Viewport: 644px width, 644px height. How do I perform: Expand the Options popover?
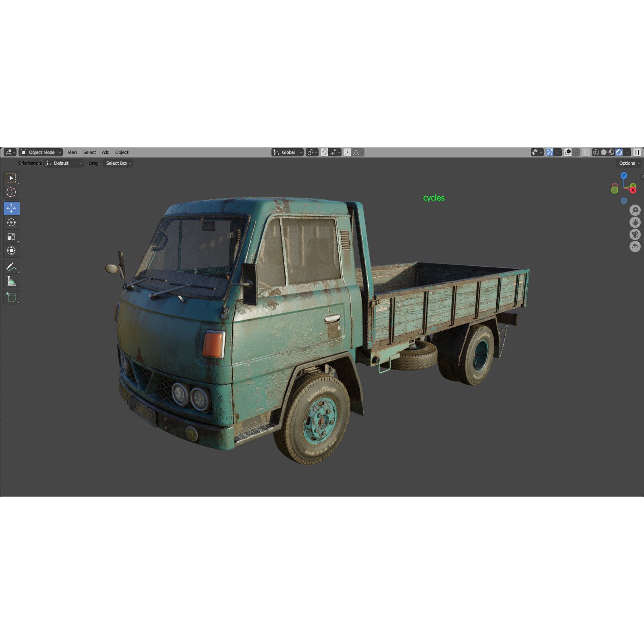tap(630, 163)
